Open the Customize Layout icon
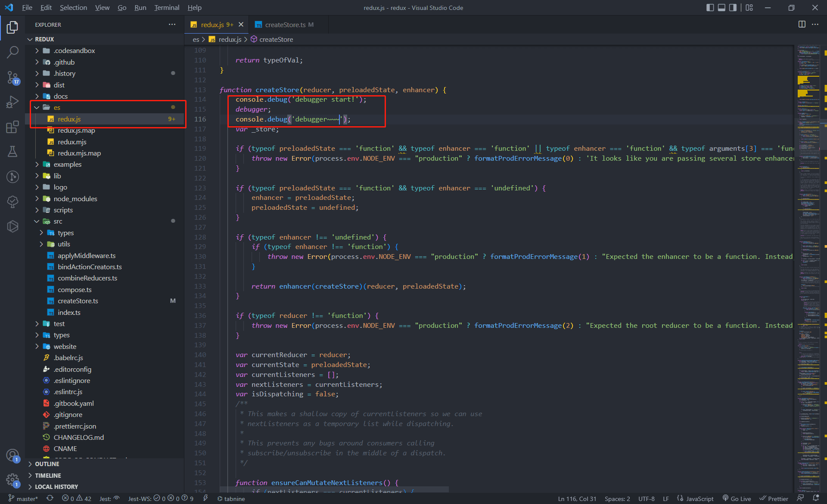This screenshot has height=504, width=827. tap(749, 8)
